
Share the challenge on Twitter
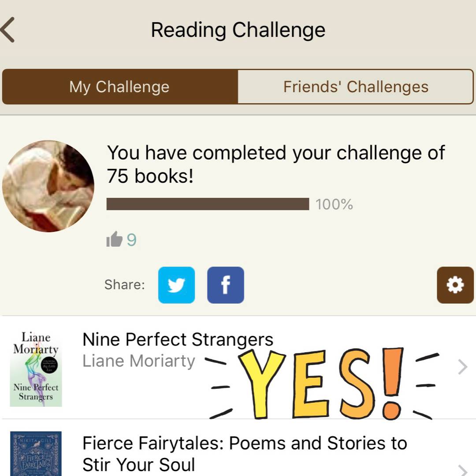[x=176, y=285]
